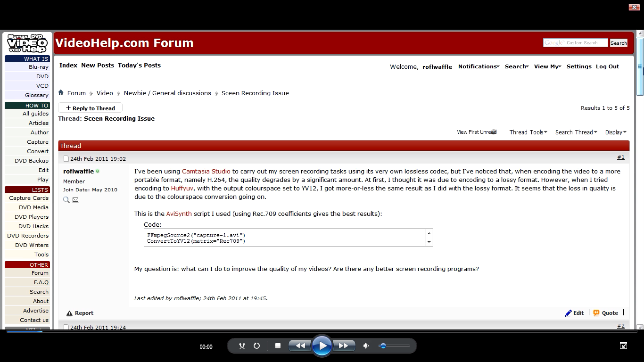Open Forum breadcrumb link
This screenshot has height=362, width=644.
(76, 93)
